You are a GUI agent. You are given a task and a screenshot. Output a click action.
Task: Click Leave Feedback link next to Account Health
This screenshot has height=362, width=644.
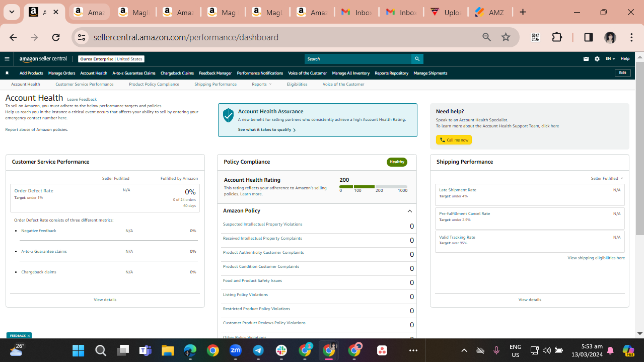tap(82, 99)
